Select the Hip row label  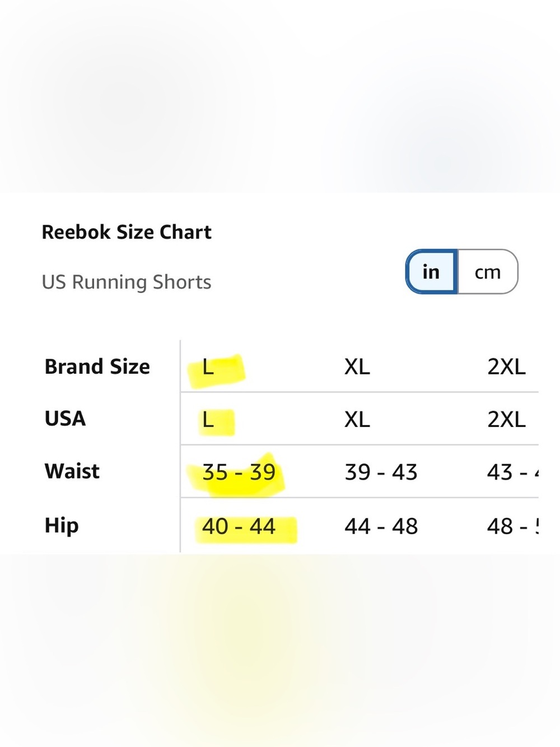click(62, 526)
